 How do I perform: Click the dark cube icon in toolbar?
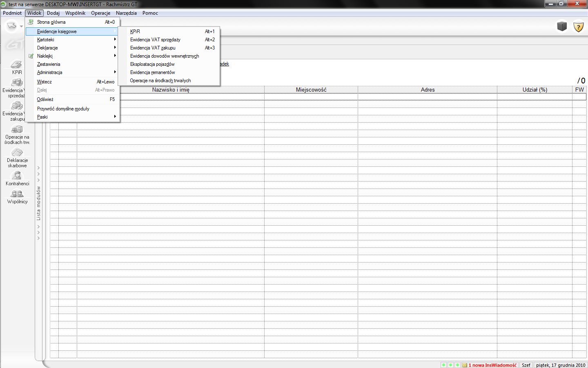point(562,27)
